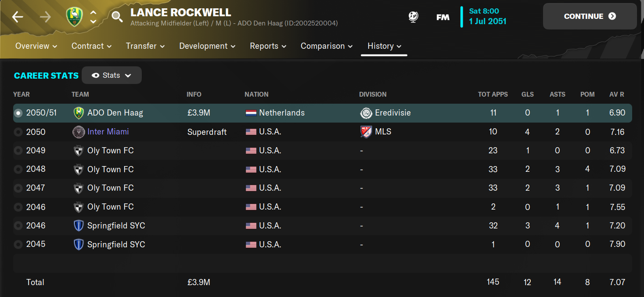Click the £3.9M fee in ADO Den Haag row
Image resolution: width=644 pixels, height=297 pixels.
click(199, 113)
